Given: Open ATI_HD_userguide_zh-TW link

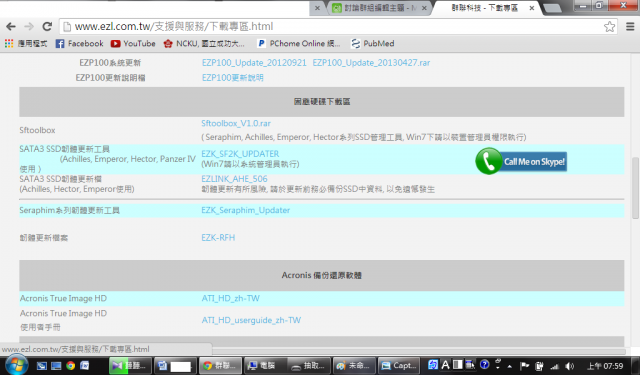Looking at the screenshot, I should point(251,320).
